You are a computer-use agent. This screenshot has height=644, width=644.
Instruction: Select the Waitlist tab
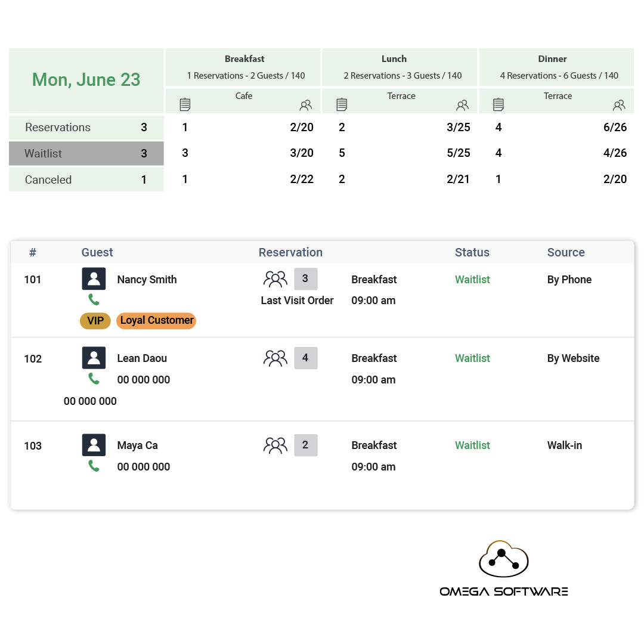pos(86,153)
